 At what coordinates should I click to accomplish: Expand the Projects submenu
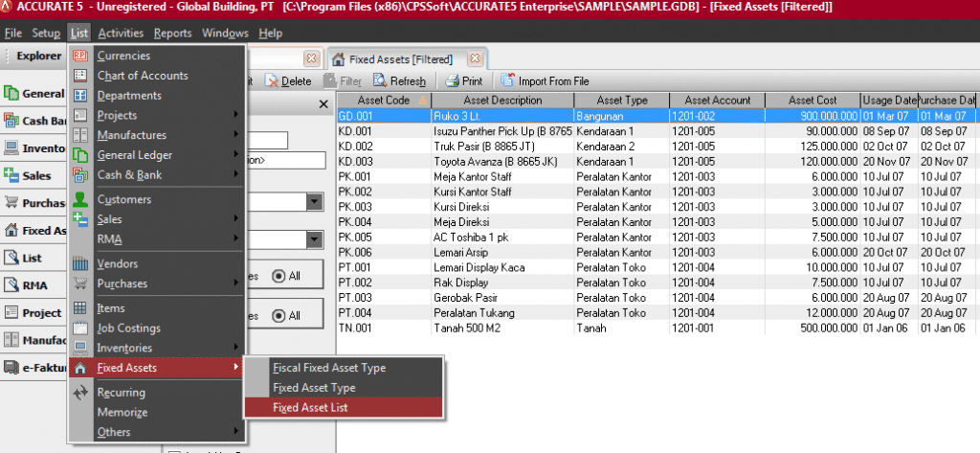click(236, 115)
